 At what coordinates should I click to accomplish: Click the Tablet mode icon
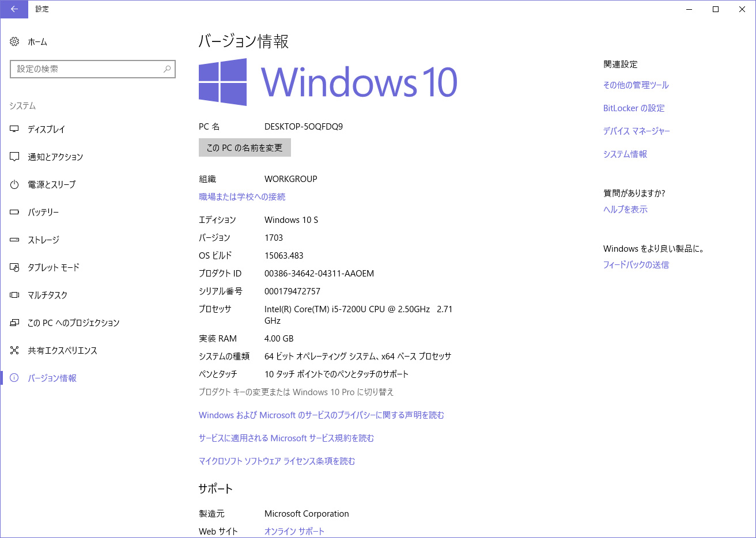(14, 267)
